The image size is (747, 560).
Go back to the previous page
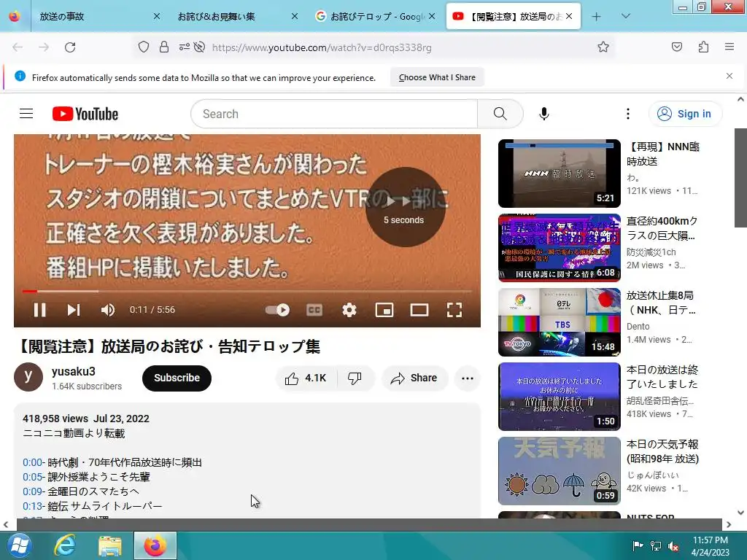point(18,47)
